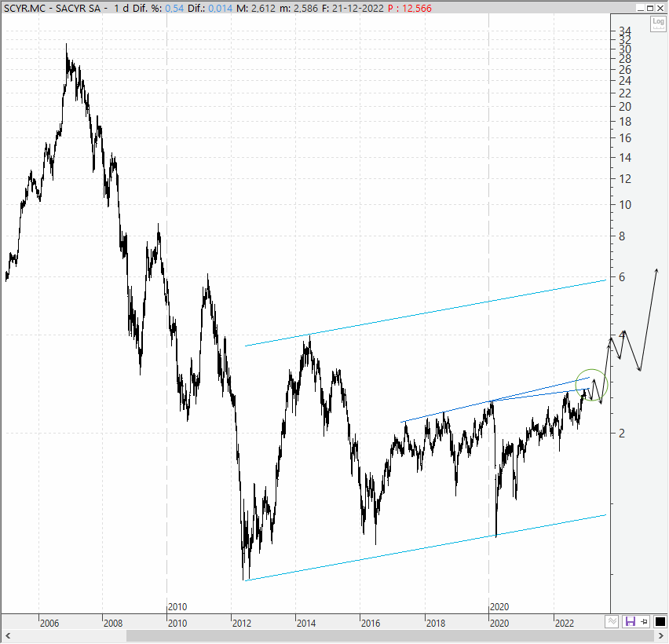The width and height of the screenshot is (669, 644).
Task: Click the 24 price axis label
Action: [x=624, y=81]
